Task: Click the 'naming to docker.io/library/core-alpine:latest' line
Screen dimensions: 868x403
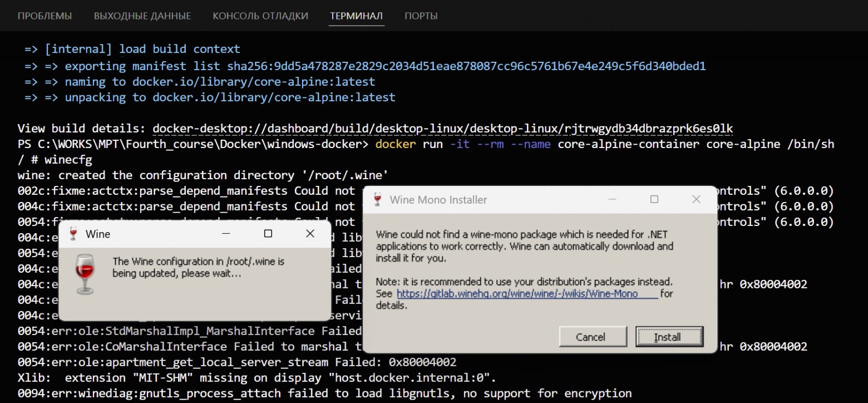Action: pos(200,82)
